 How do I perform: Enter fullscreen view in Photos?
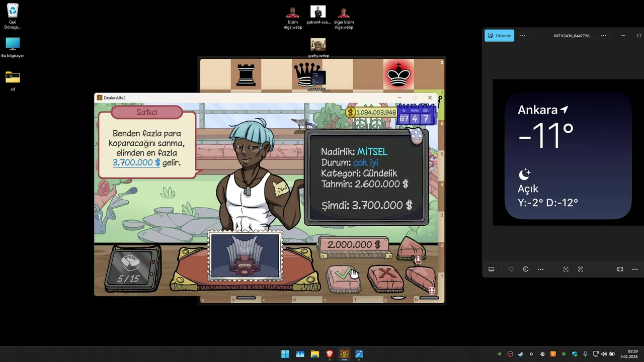click(620, 269)
